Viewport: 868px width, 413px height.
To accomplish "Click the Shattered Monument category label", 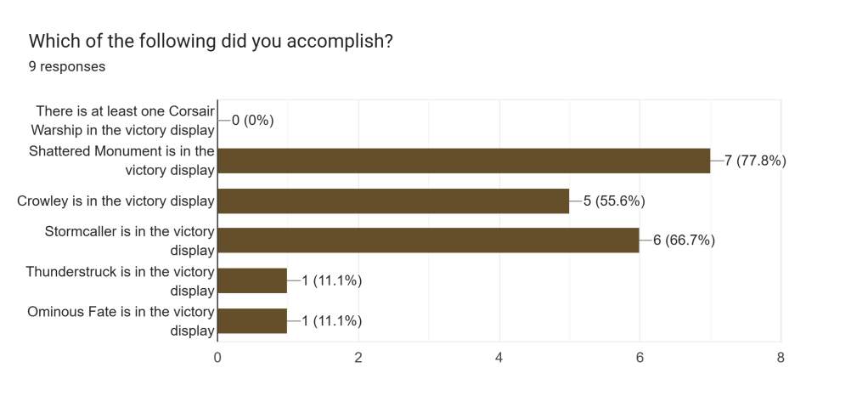I will click(x=121, y=161).
